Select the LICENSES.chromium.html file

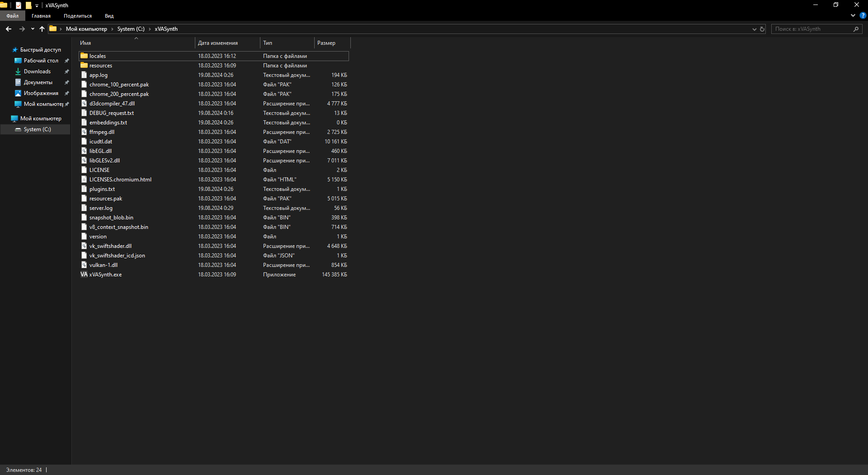pos(214,180)
